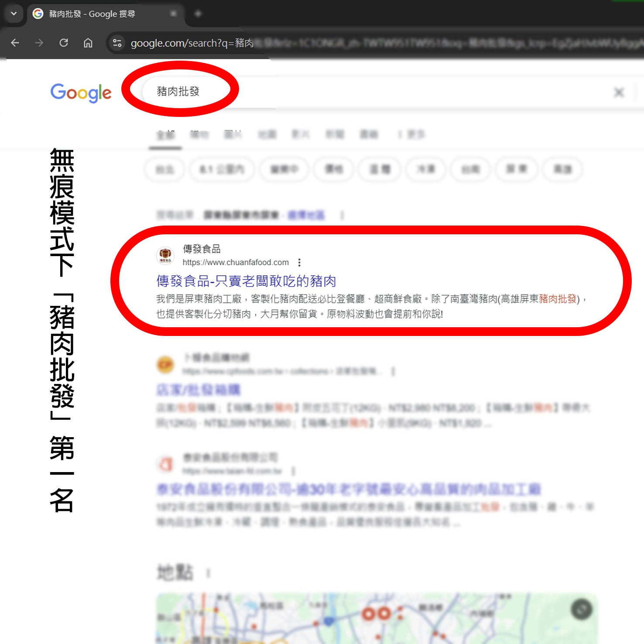The image size is (644, 644).
Task: Apply the 營業中 filter chip
Action: click(284, 169)
